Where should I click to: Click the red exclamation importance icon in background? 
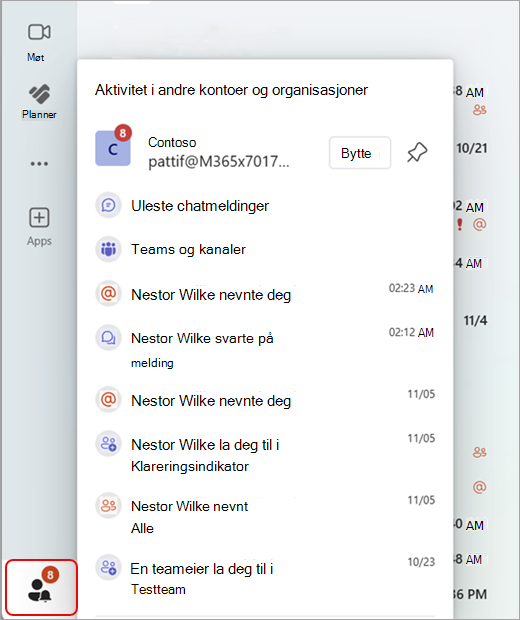point(459,225)
